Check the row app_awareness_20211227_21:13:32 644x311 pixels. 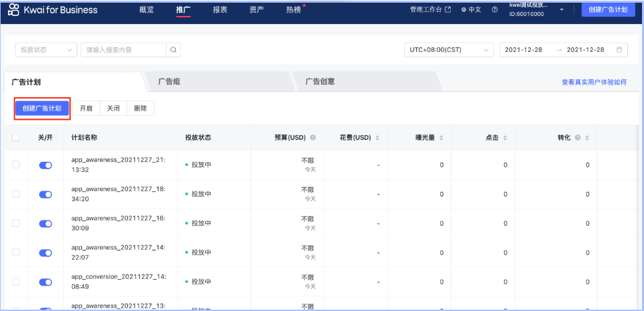[15, 164]
